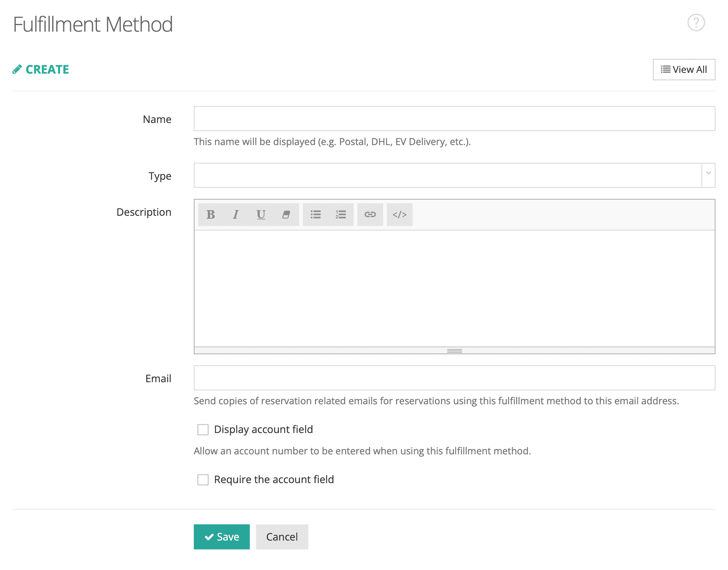Insert a numbered list in description

(x=341, y=215)
